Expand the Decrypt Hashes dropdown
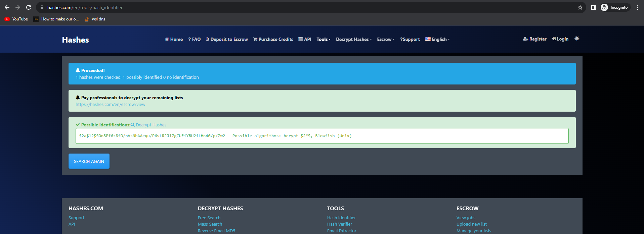Image resolution: width=644 pixels, height=234 pixels. tap(353, 39)
